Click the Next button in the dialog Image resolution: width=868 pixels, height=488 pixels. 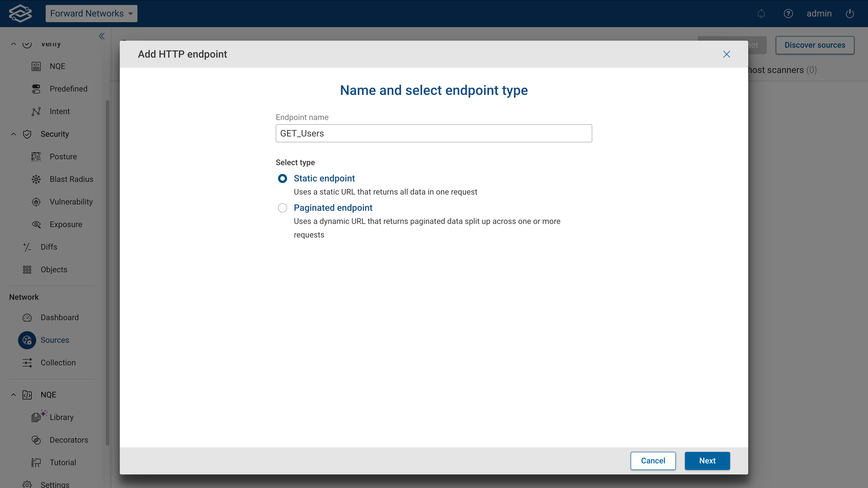[x=707, y=461]
